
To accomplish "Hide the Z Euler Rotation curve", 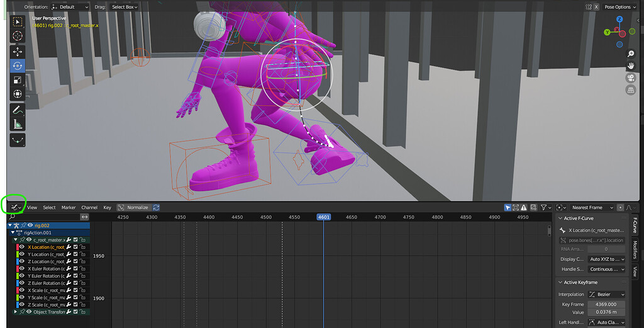I will [22, 283].
